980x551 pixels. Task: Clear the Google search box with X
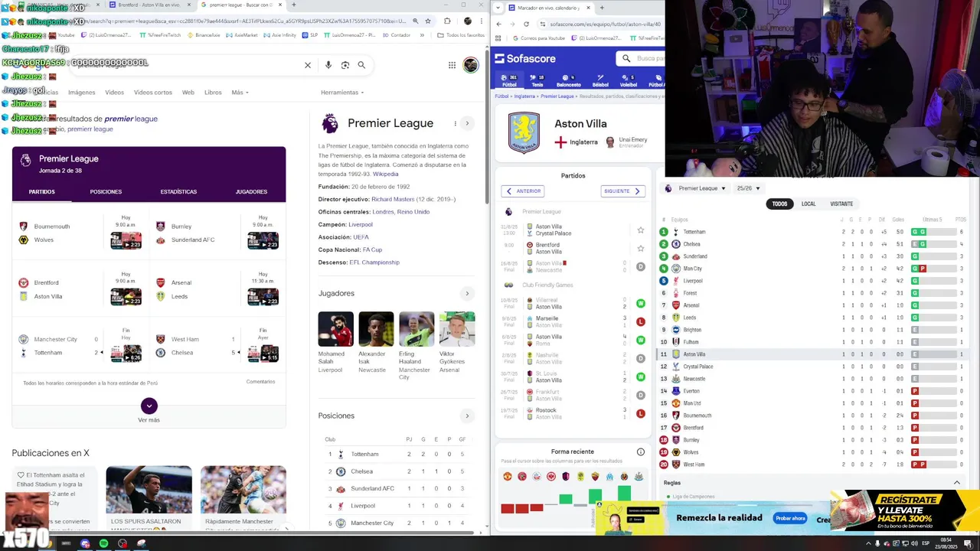(308, 65)
